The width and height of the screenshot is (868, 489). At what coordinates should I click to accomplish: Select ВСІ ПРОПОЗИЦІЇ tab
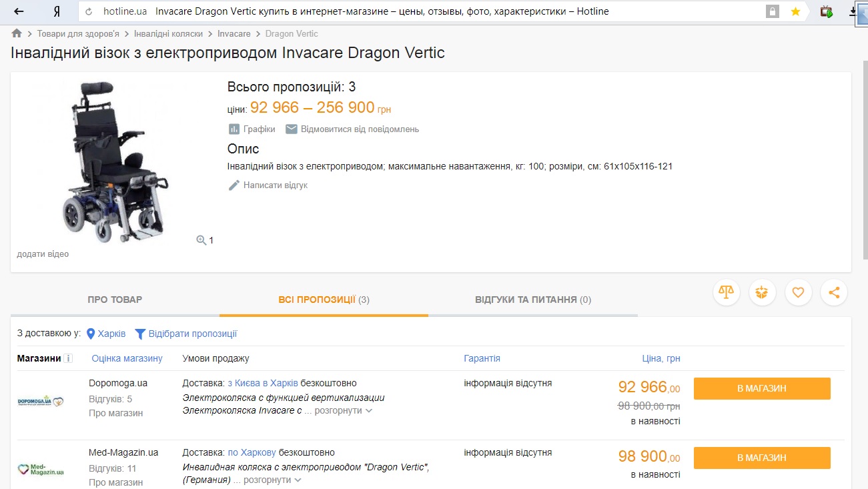pyautogui.click(x=324, y=300)
